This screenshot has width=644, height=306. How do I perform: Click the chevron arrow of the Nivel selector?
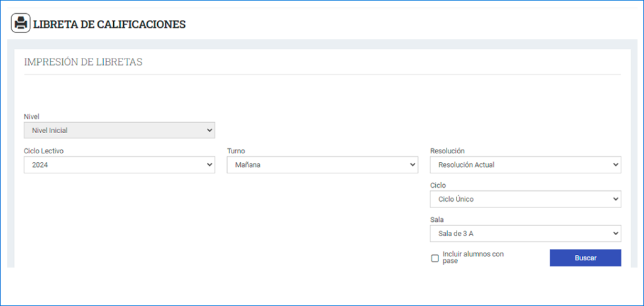[x=209, y=131]
